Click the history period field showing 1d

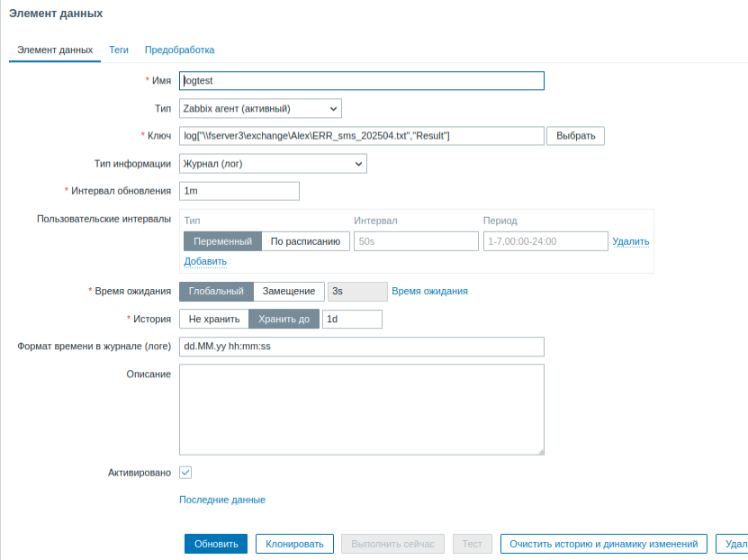click(352, 319)
